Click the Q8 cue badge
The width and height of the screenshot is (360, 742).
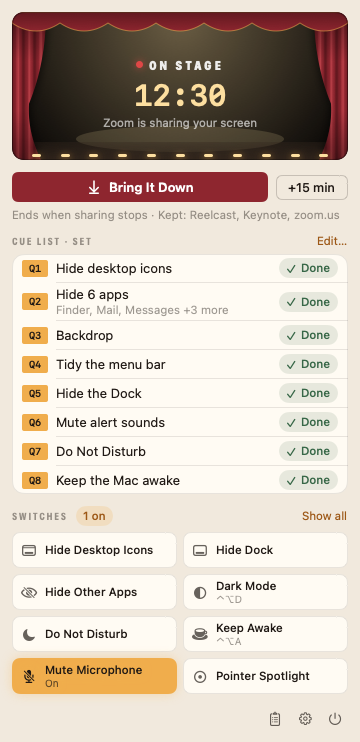[x=35, y=481]
